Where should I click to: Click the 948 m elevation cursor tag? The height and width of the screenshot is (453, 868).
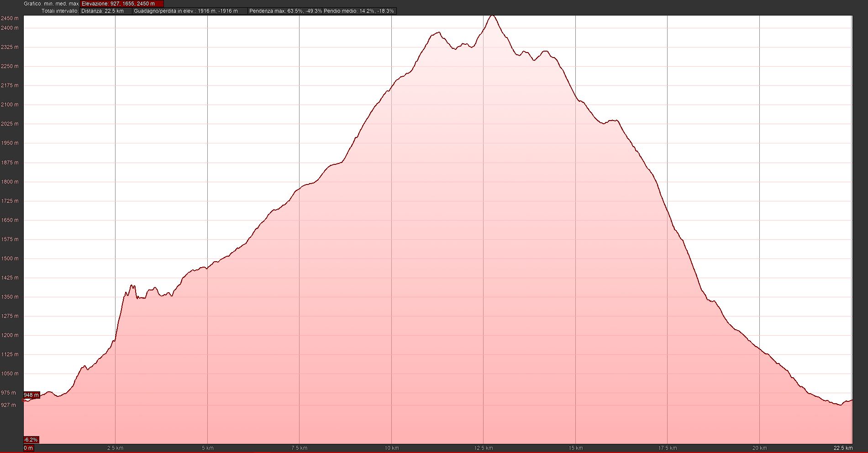[x=32, y=395]
